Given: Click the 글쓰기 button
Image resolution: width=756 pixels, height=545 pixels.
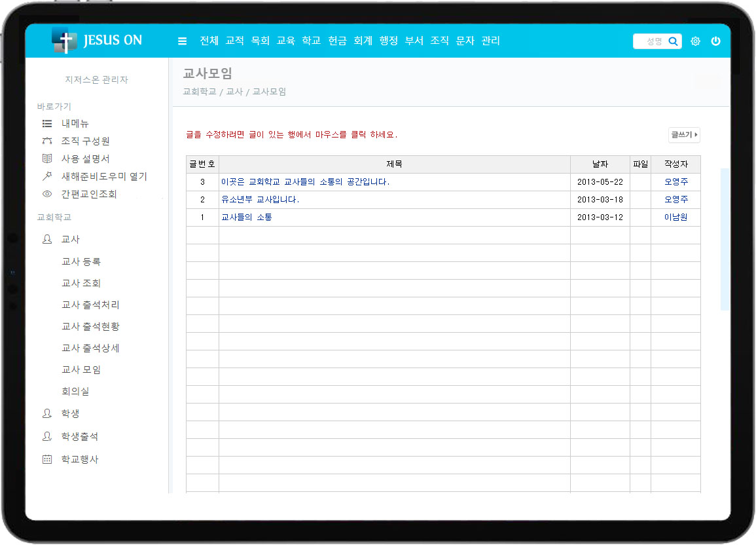Looking at the screenshot, I should [x=684, y=135].
